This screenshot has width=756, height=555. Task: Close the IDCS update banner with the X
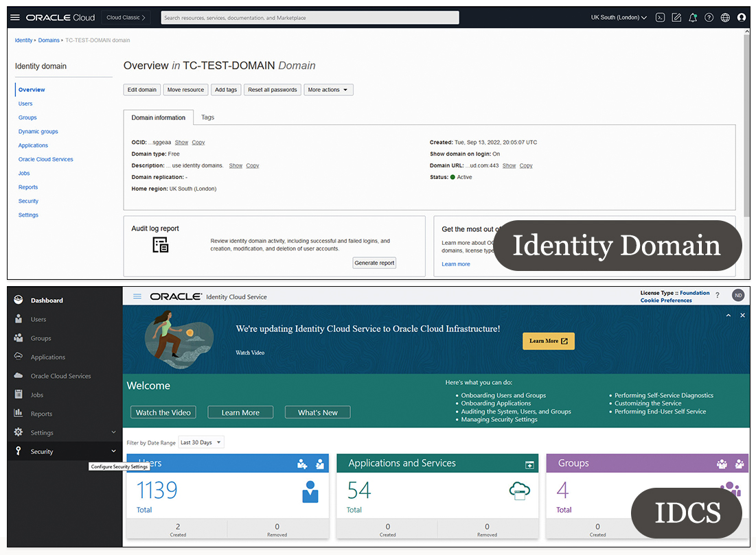[742, 315]
